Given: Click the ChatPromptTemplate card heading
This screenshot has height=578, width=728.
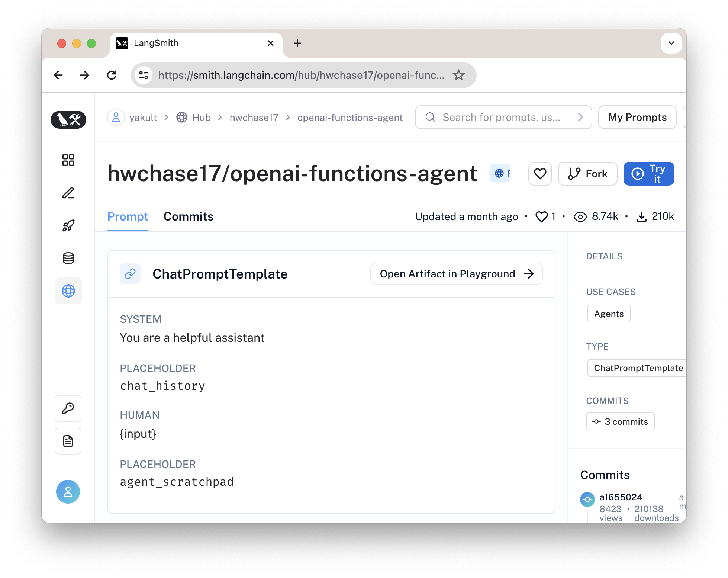Looking at the screenshot, I should click(220, 274).
